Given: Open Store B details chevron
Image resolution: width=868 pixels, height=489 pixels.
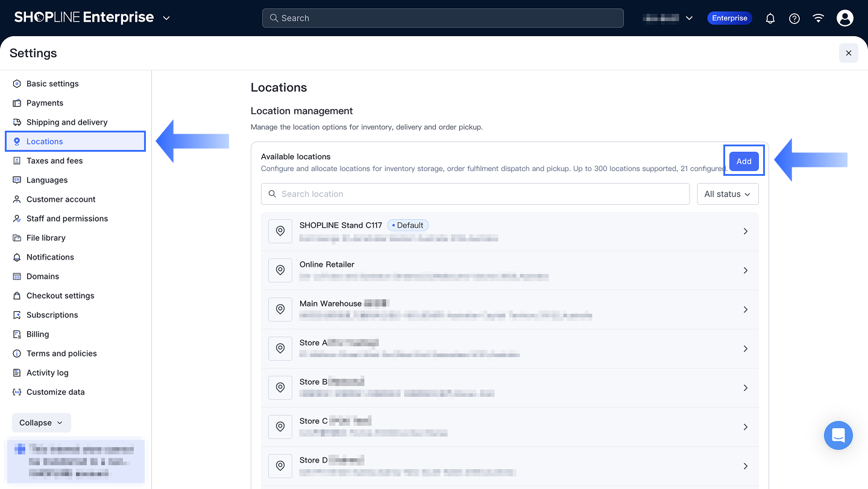Looking at the screenshot, I should tap(746, 388).
